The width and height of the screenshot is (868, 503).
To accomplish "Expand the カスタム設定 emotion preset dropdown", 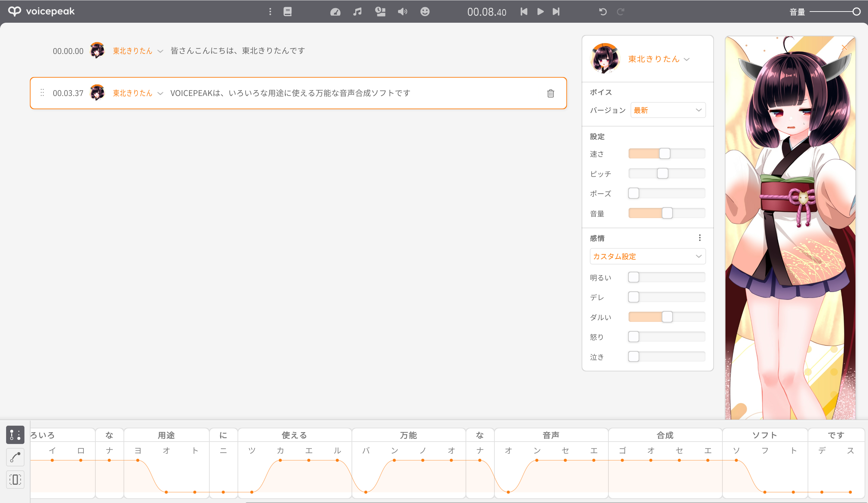I will click(647, 256).
